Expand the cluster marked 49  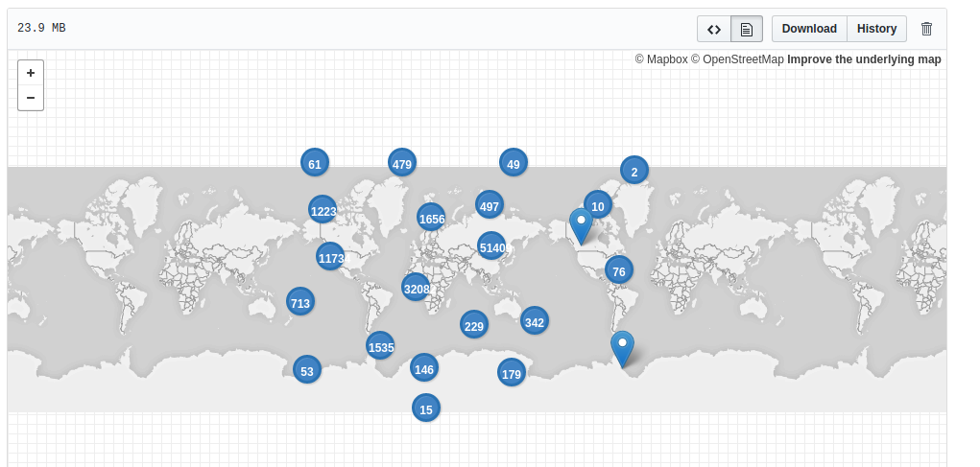(x=514, y=163)
